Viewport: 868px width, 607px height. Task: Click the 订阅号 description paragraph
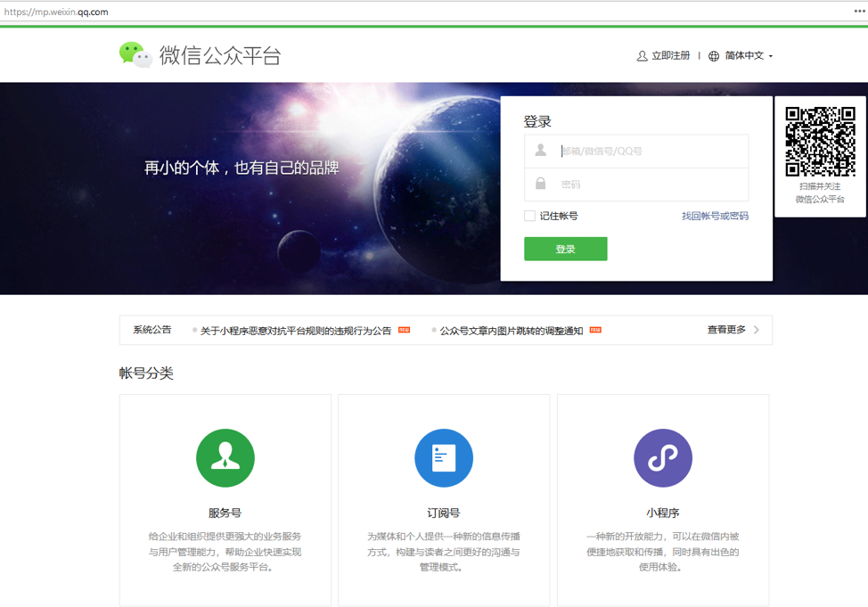[444, 552]
